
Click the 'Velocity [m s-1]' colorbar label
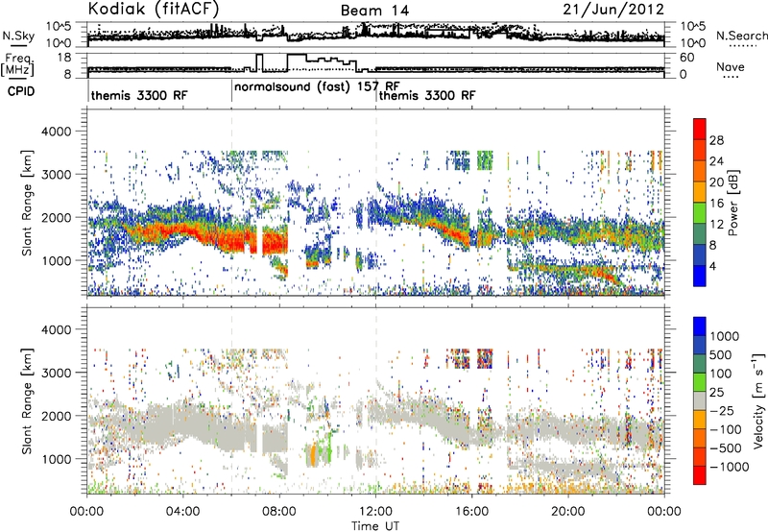tap(758, 400)
